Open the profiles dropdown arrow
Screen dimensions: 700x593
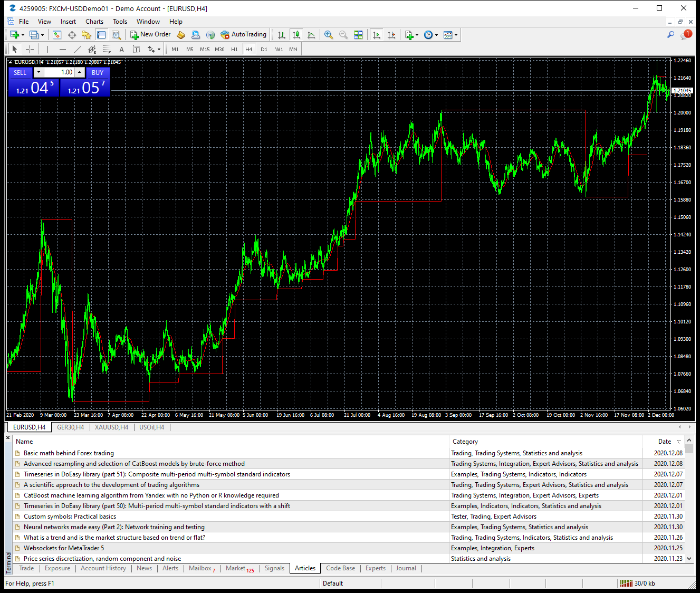click(x=43, y=35)
